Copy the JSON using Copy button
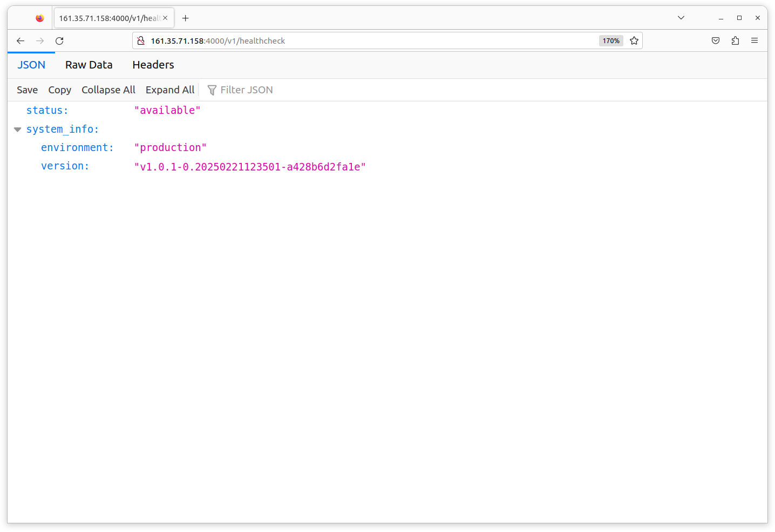Screen dimensions: 775x532 (59, 90)
